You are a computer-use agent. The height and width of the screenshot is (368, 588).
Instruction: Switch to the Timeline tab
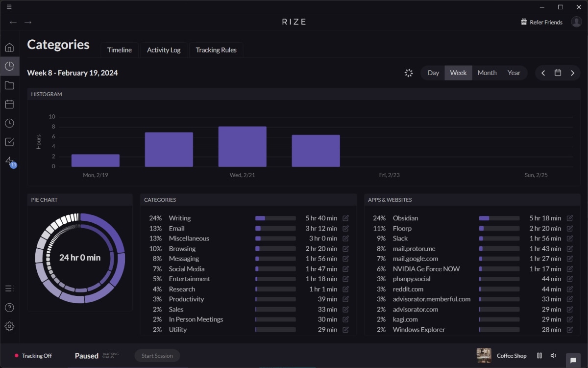[x=120, y=50]
